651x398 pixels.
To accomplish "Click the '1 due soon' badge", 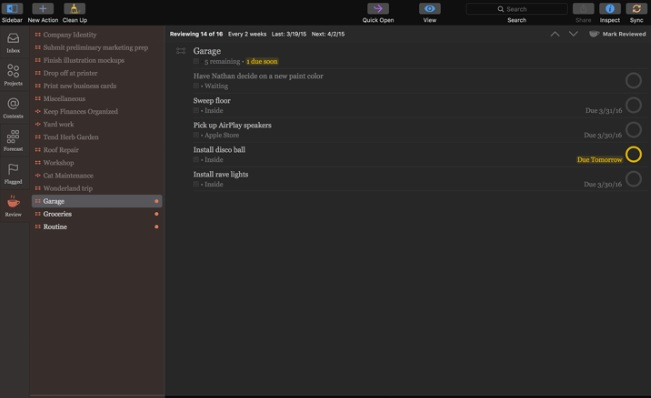I will click(262, 61).
